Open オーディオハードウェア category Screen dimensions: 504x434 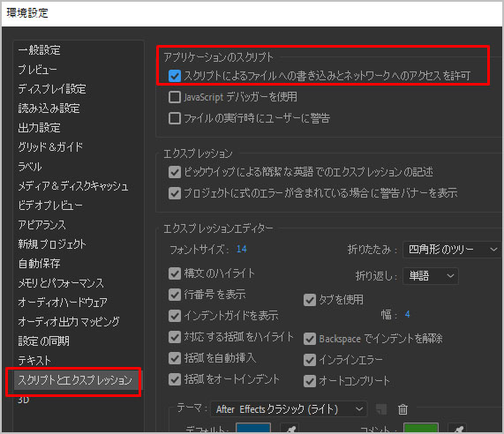pos(63,303)
